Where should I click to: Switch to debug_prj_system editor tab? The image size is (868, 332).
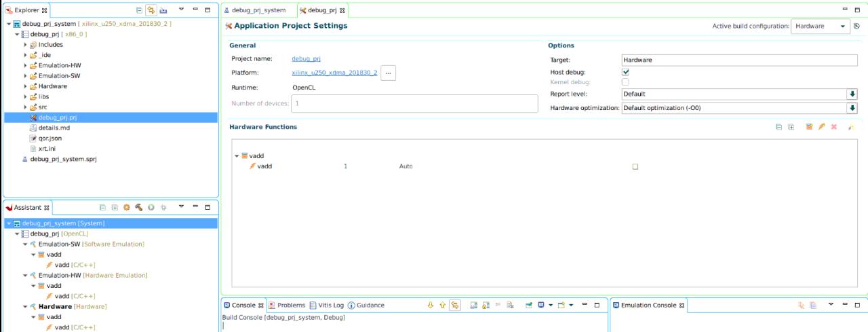click(254, 10)
